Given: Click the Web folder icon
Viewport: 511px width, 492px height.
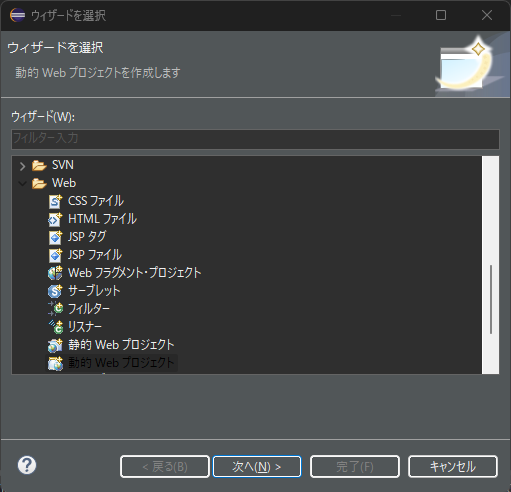Looking at the screenshot, I should 39,183.
